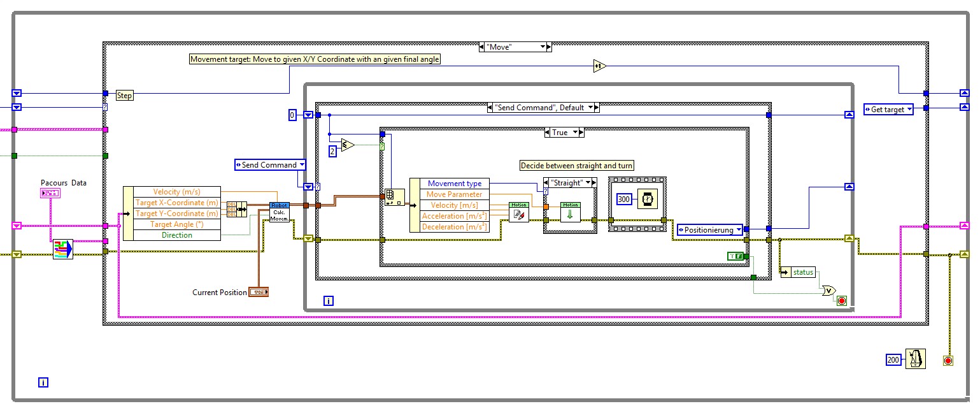Click the Deceleration [m/s²] element

coord(455,227)
